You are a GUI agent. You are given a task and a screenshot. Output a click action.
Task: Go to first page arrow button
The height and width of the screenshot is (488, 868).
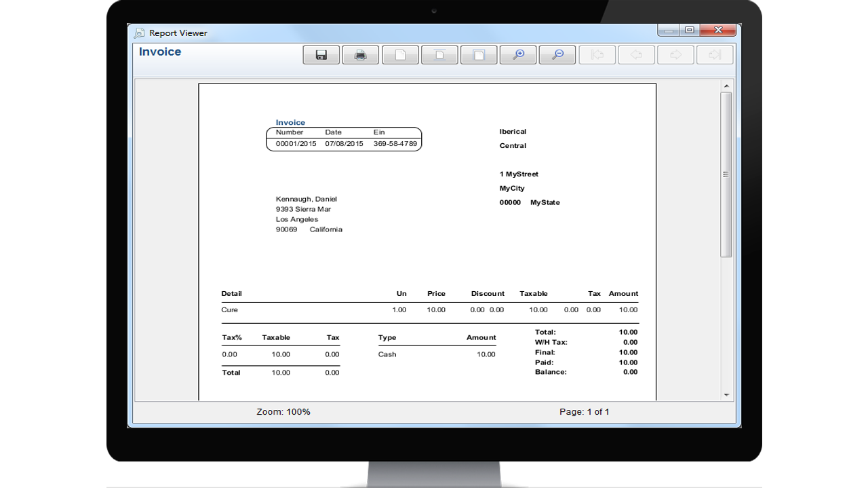[x=597, y=55]
